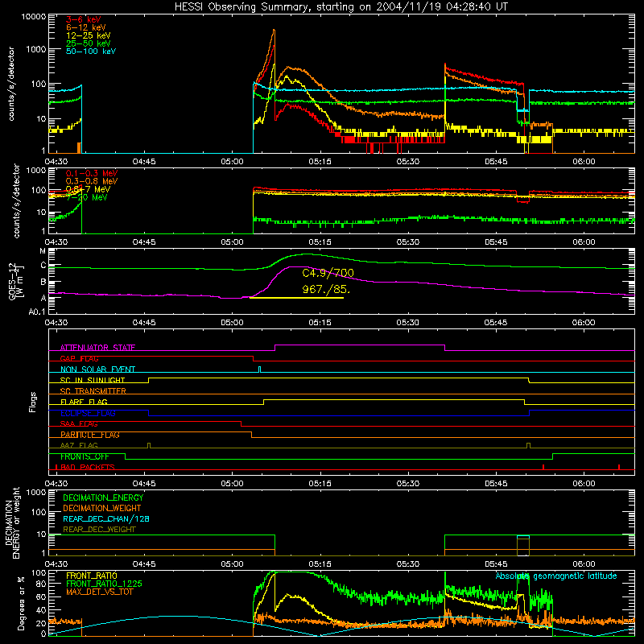Screen dimensions: 644x644
Task: Click the 0.8-7 MeV legend label
Action: tap(88, 189)
